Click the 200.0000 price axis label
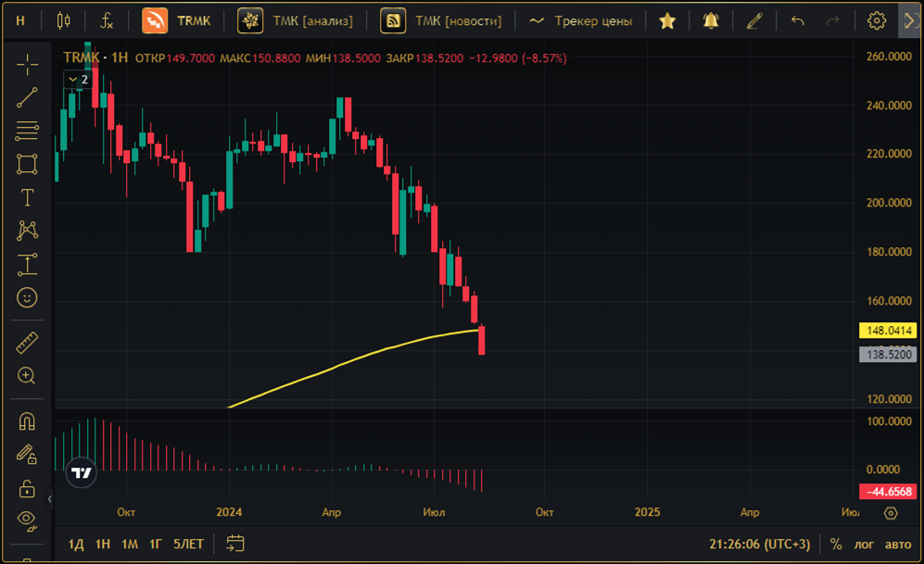Screen dimensions: 924x564 tap(889, 203)
